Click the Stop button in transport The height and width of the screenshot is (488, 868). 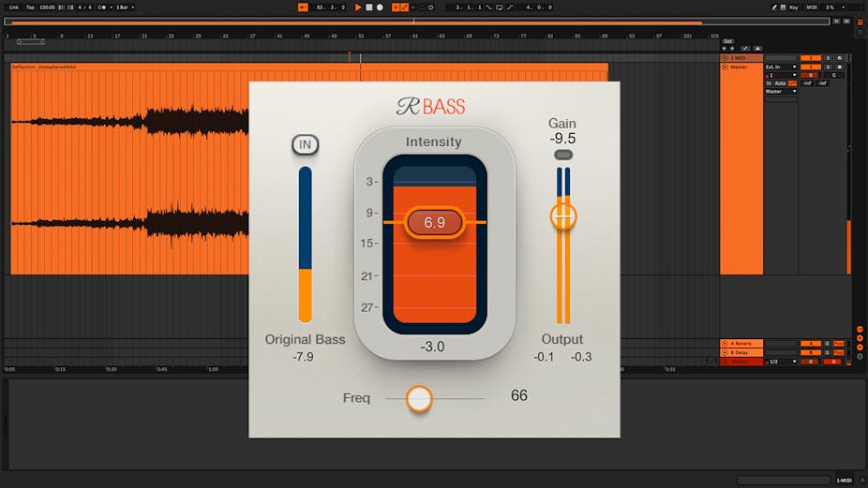tap(368, 7)
